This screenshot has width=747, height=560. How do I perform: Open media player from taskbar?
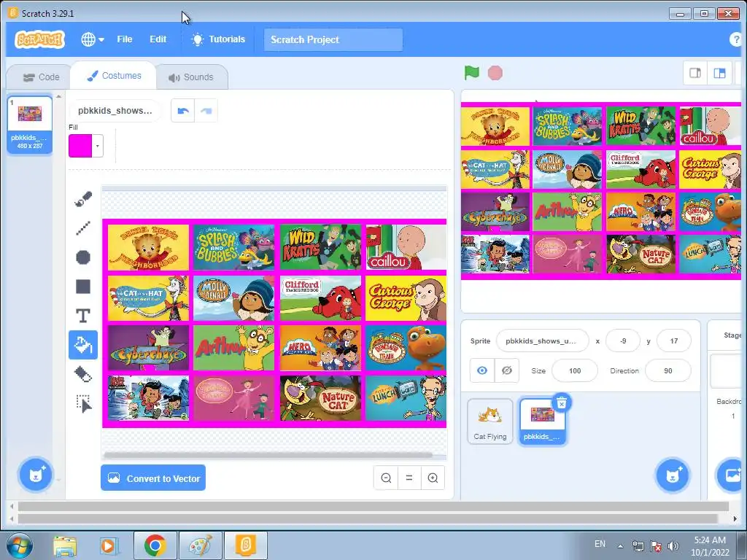pos(109,546)
